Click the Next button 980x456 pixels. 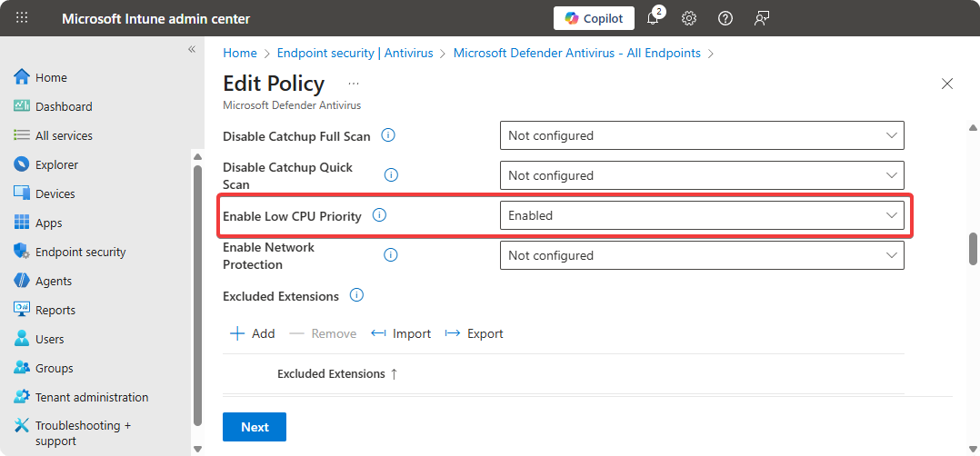255,427
